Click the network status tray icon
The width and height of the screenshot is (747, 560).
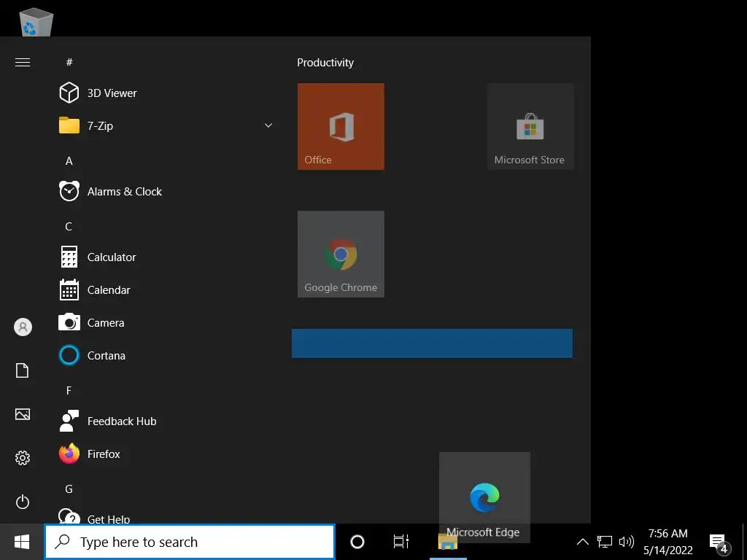pos(605,542)
